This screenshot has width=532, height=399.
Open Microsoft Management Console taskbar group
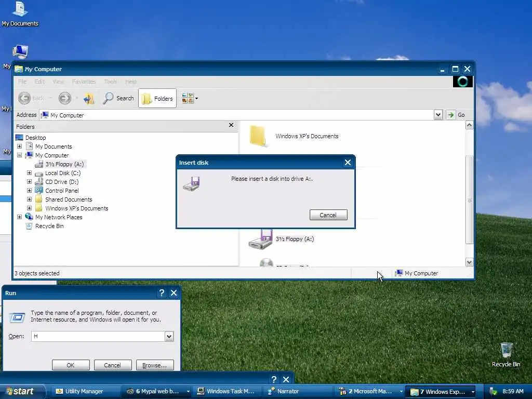click(x=370, y=391)
